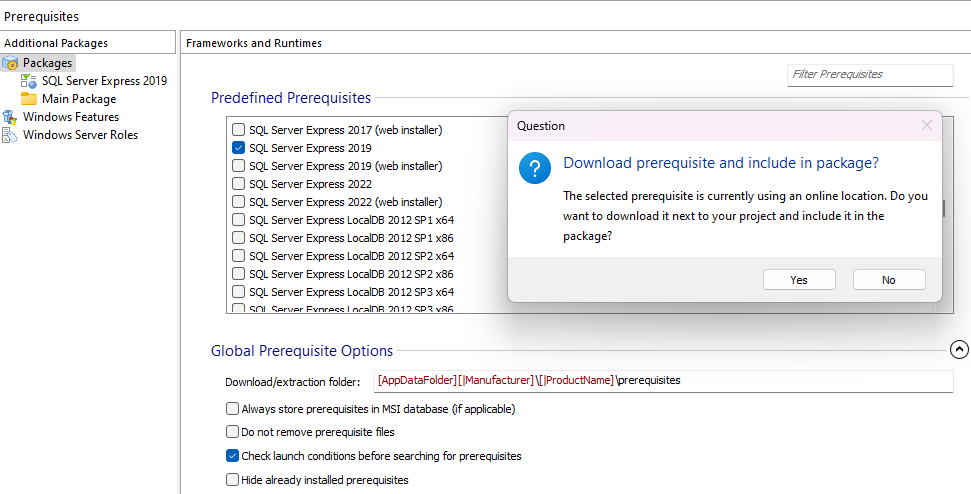Disable Check launch conditions before searching
The image size is (971, 494).
(232, 456)
